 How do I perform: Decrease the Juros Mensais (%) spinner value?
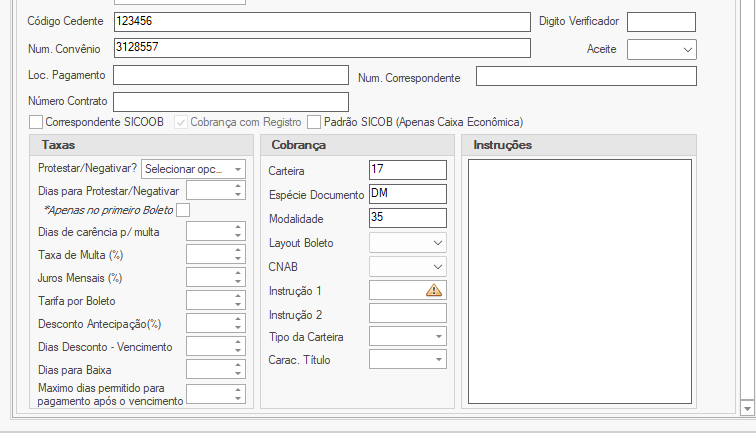(x=238, y=282)
